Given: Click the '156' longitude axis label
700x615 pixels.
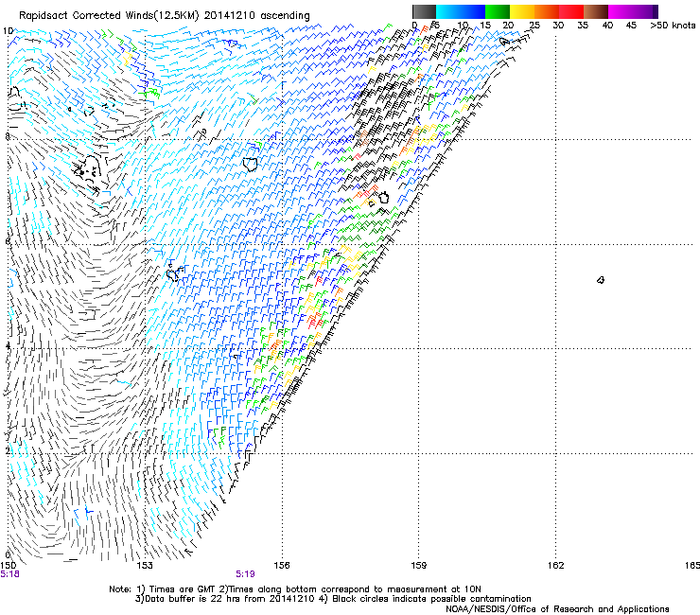Looking at the screenshot, I should tap(282, 566).
